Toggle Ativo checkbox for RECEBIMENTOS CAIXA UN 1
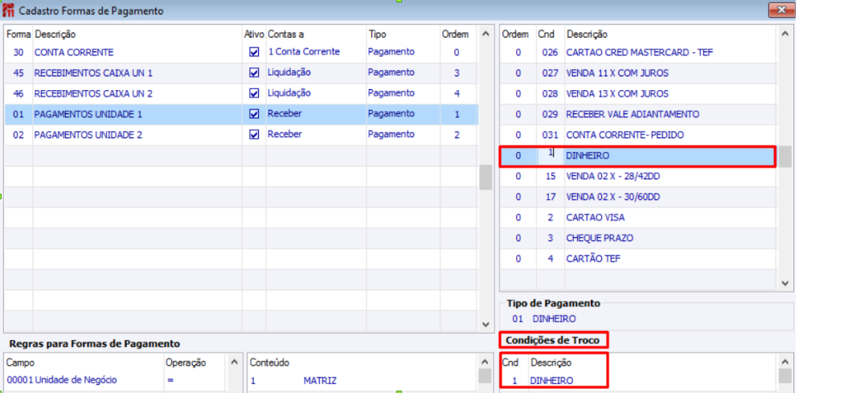The height and width of the screenshot is (393, 868). [254, 73]
